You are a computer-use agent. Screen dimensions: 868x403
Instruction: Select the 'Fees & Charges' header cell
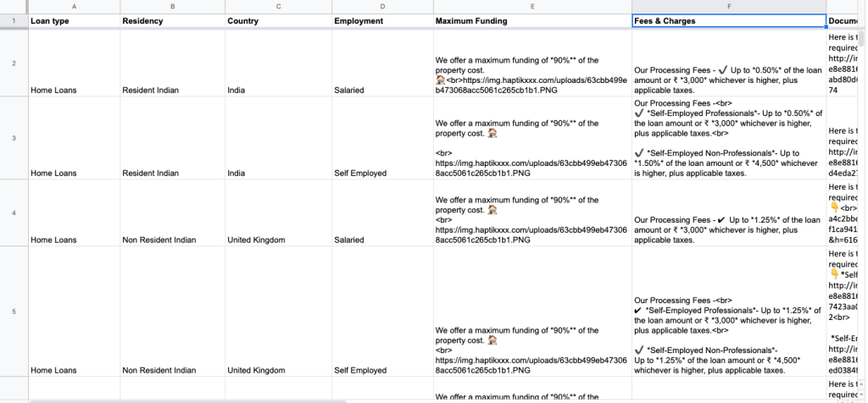[729, 21]
